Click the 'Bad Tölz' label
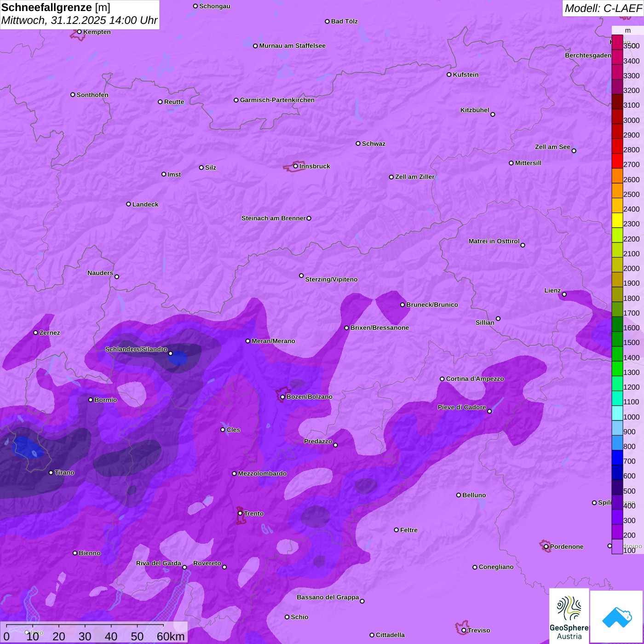 click(345, 21)
